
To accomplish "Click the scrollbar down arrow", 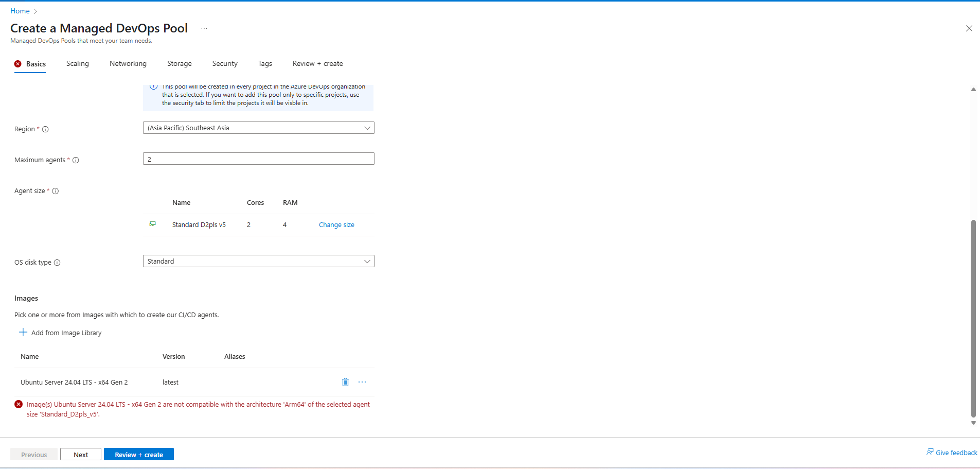I will point(973,423).
